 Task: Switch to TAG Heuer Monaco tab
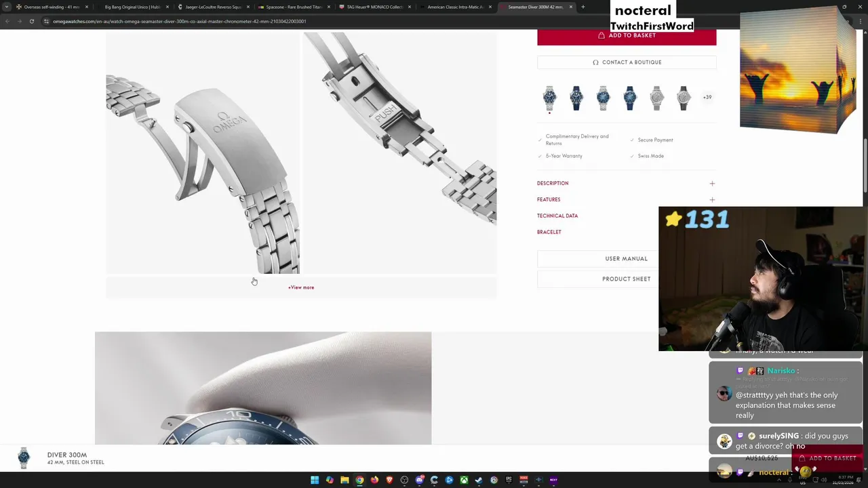pos(375,7)
